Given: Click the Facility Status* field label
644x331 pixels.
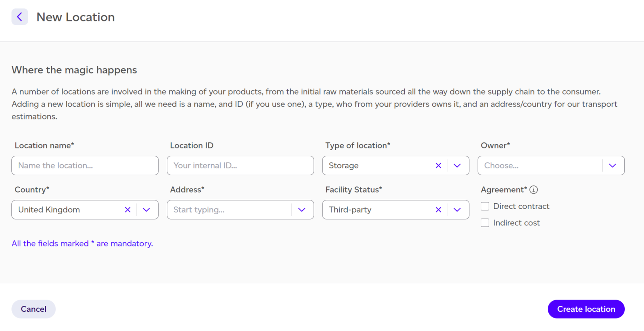Looking at the screenshot, I should pyautogui.click(x=354, y=190).
